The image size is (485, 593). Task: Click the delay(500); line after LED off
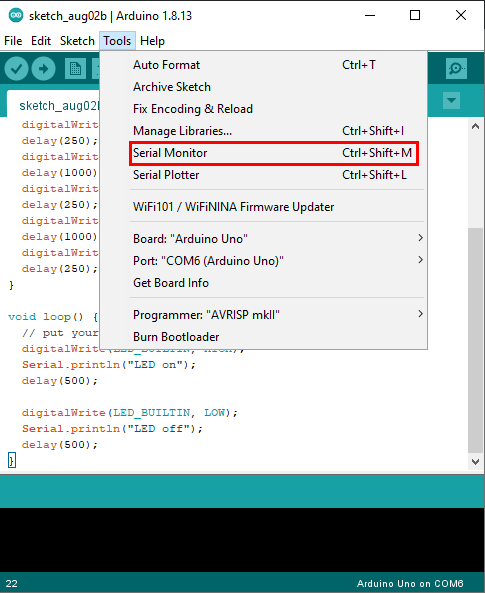60,445
